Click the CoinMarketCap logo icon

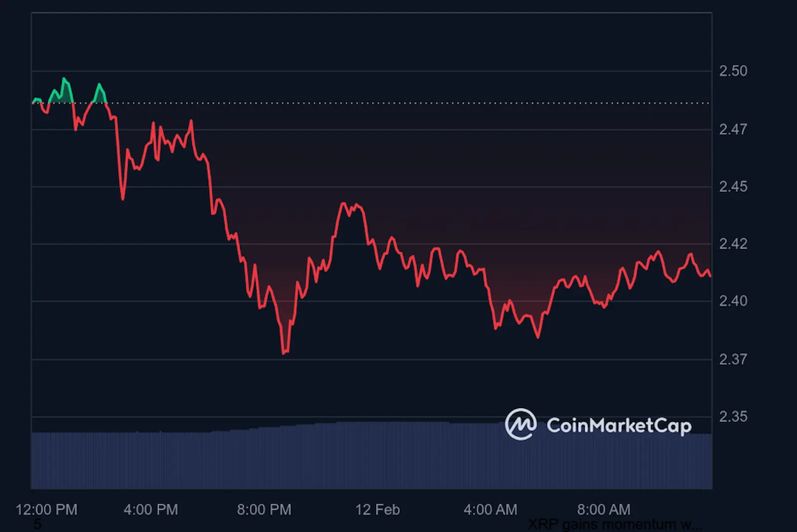click(521, 424)
